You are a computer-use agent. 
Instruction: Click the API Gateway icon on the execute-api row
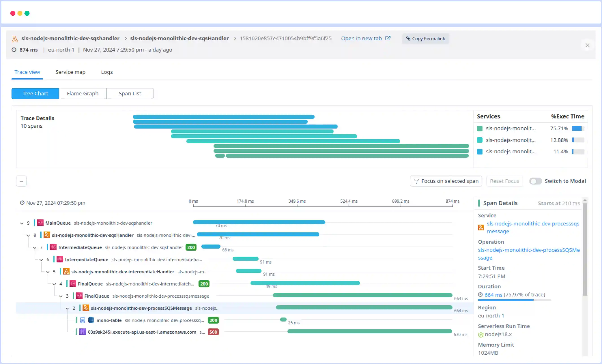83,332
